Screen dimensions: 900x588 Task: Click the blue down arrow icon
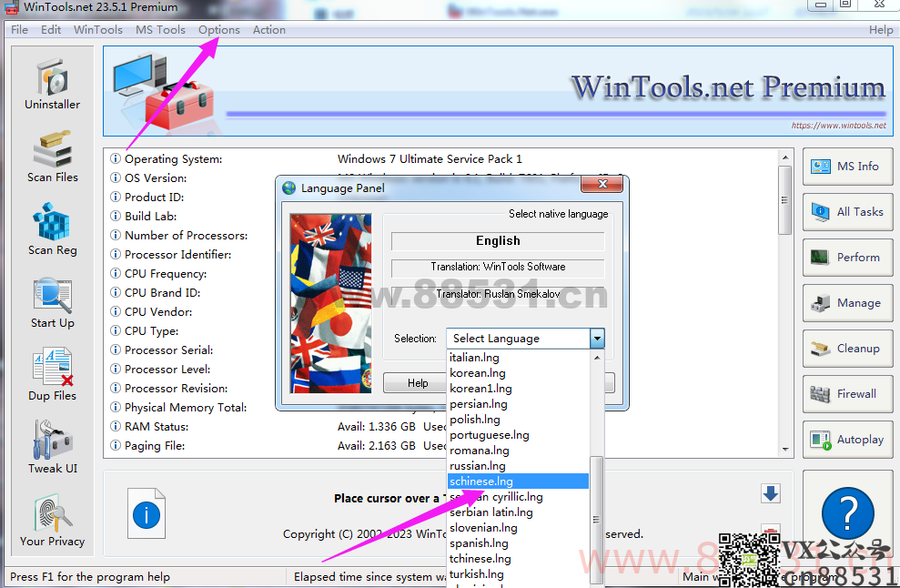click(770, 493)
